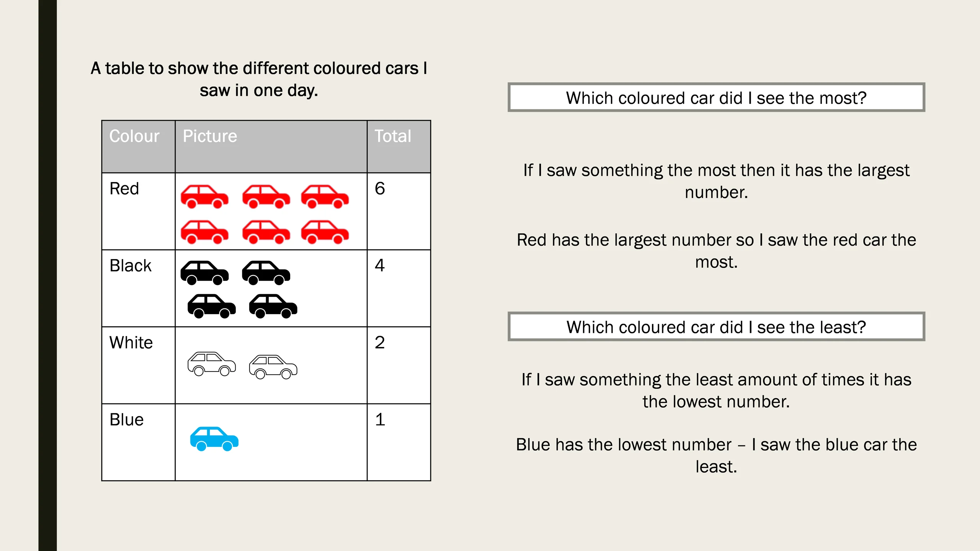Select the first white car outline
980x551 pixels.
(x=212, y=364)
